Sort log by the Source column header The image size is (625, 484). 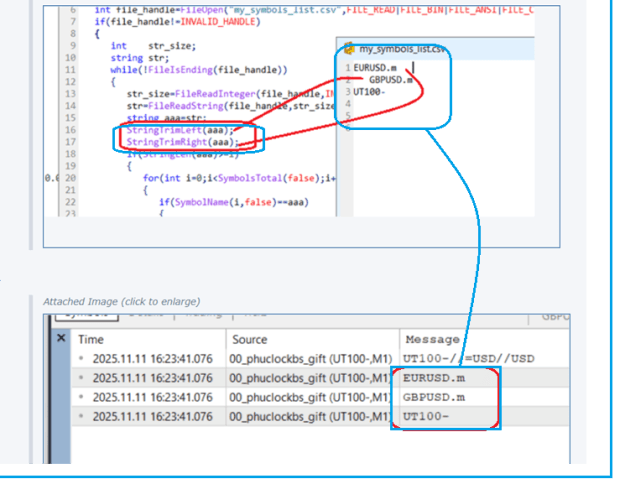point(250,340)
